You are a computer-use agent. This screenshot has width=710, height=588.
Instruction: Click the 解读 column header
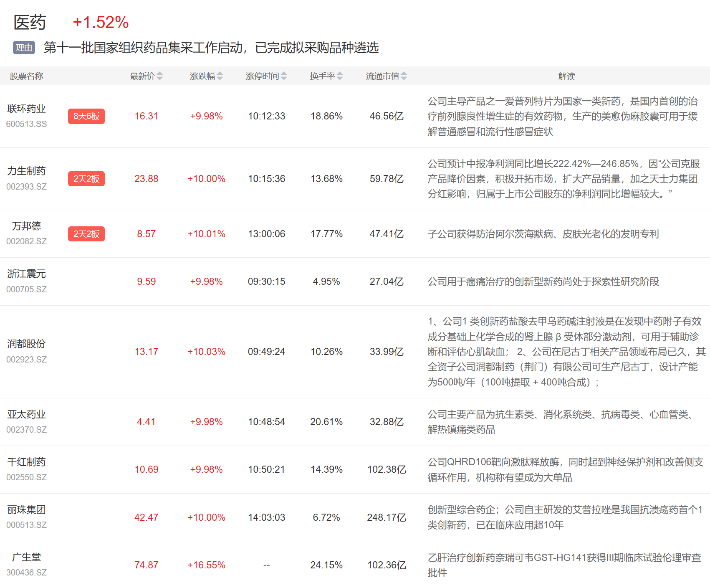coord(566,76)
